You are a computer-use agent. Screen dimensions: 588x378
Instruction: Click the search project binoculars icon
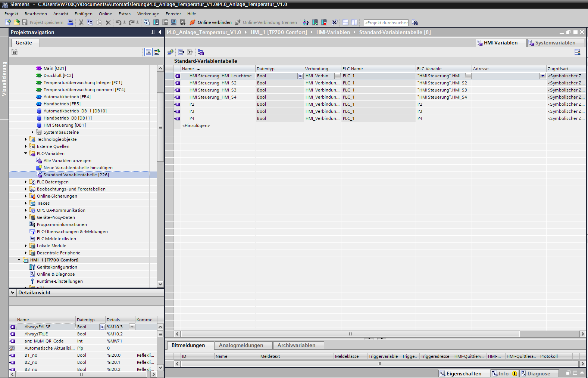[415, 23]
